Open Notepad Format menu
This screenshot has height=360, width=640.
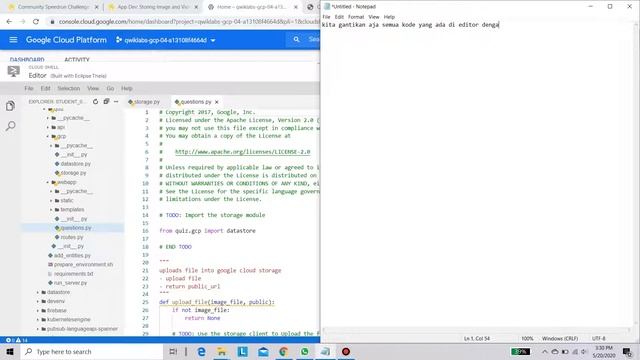[356, 17]
